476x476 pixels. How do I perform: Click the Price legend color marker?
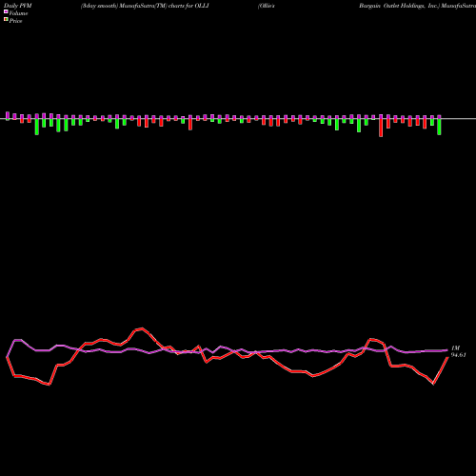pyautogui.click(x=6, y=19)
